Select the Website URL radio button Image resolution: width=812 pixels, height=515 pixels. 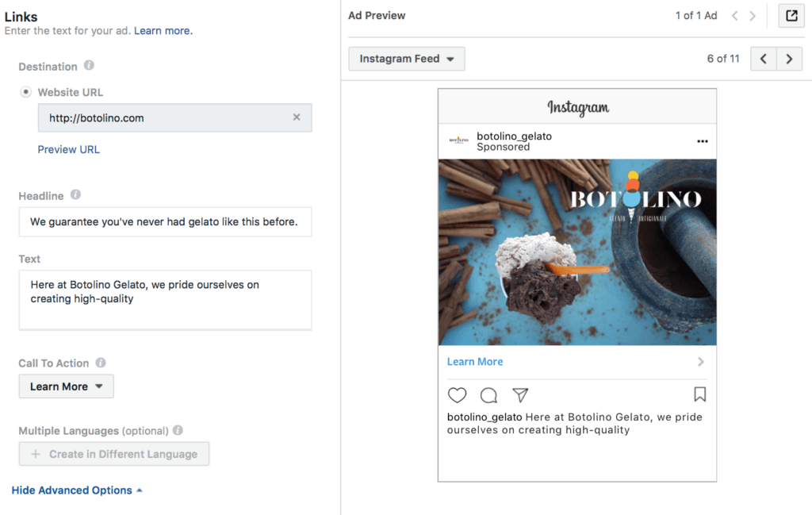point(26,92)
